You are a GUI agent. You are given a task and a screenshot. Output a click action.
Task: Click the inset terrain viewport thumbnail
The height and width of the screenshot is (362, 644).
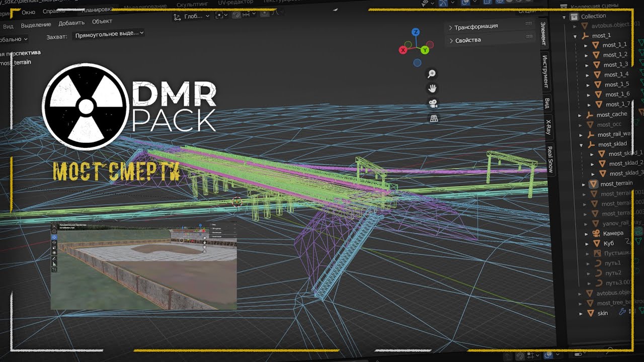pos(143,266)
